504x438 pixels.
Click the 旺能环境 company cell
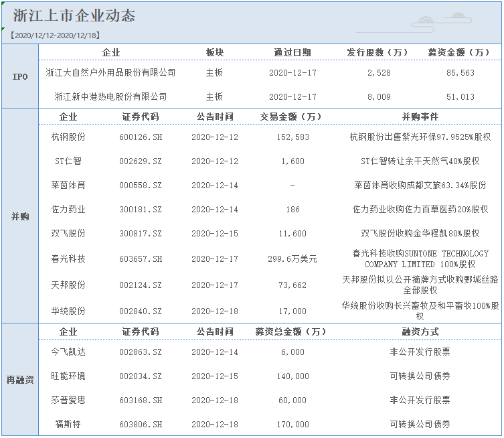click(x=68, y=376)
